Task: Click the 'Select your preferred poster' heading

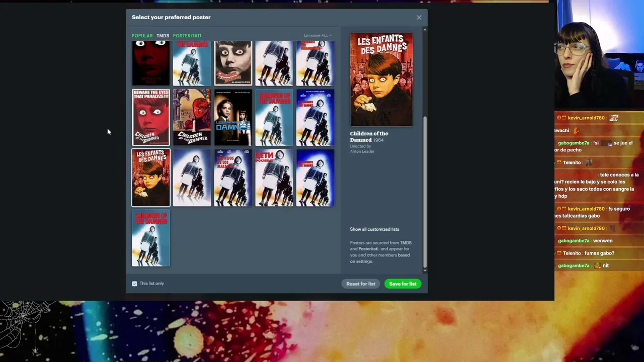Action: 171,17
